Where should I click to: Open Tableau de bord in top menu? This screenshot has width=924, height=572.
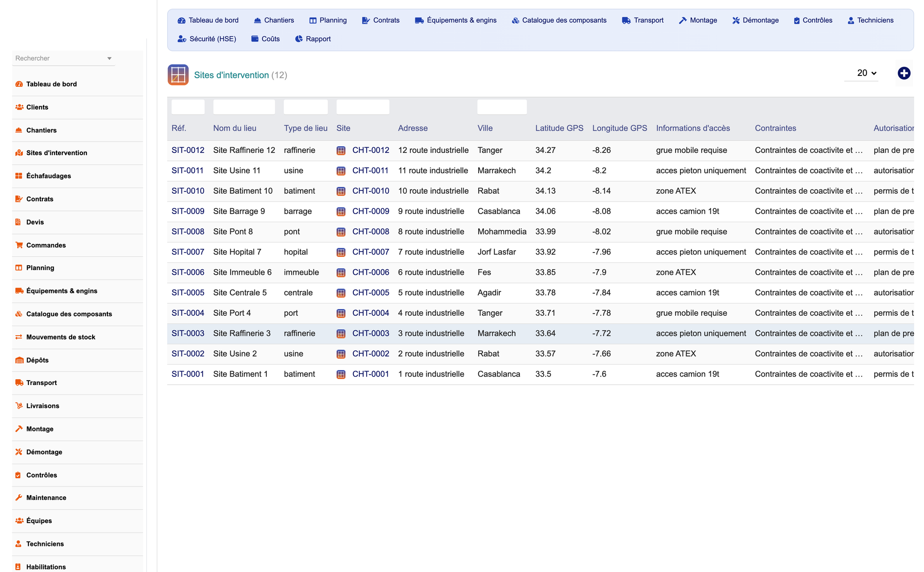point(208,20)
